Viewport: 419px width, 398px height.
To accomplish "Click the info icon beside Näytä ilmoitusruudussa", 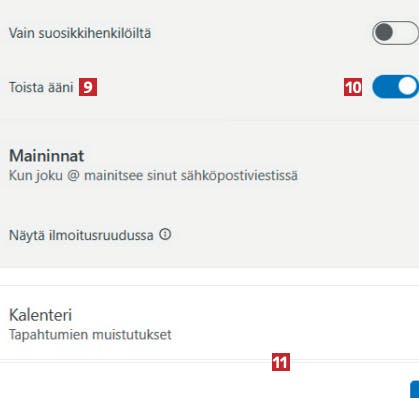I will point(165,234).
